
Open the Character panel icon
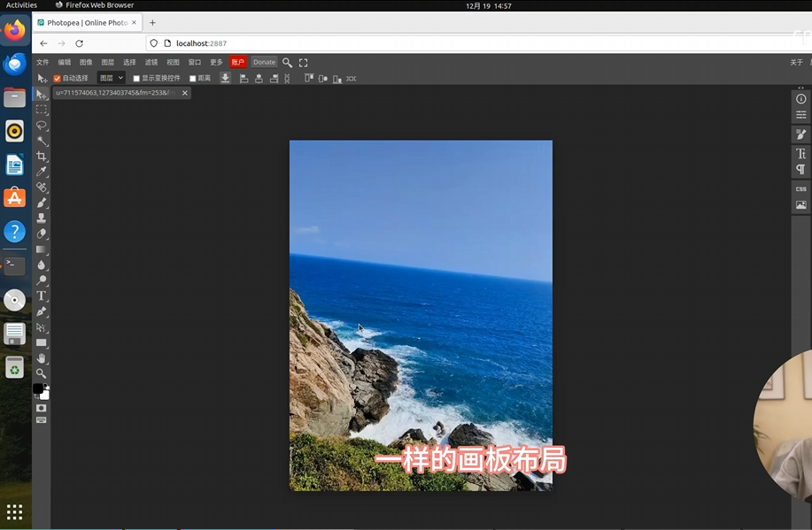coord(801,154)
